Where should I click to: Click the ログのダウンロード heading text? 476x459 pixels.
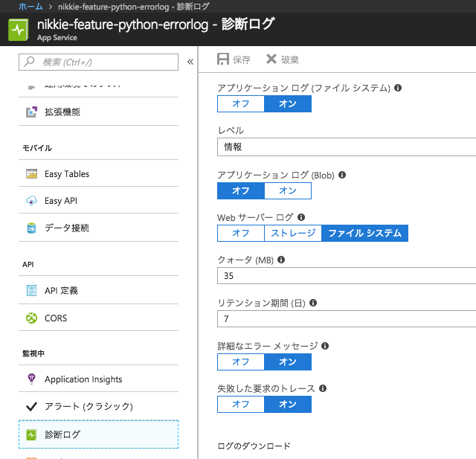(254, 446)
